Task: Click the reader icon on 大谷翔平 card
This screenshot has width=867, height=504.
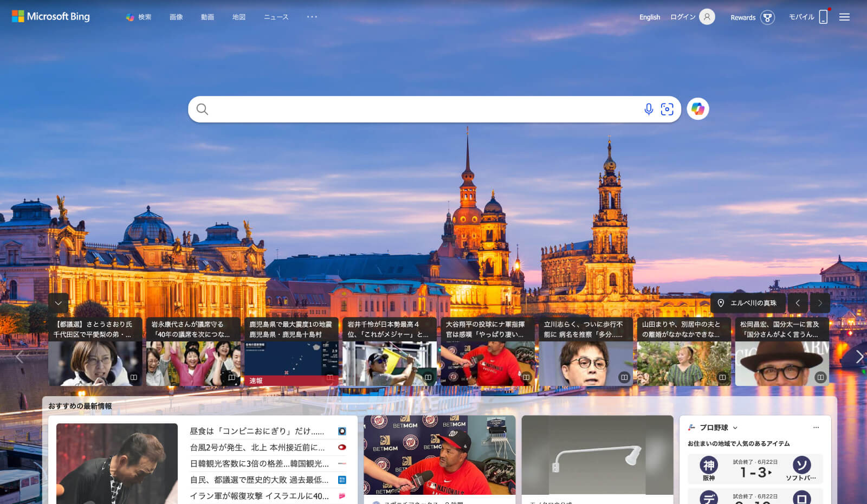Action: tap(526, 377)
